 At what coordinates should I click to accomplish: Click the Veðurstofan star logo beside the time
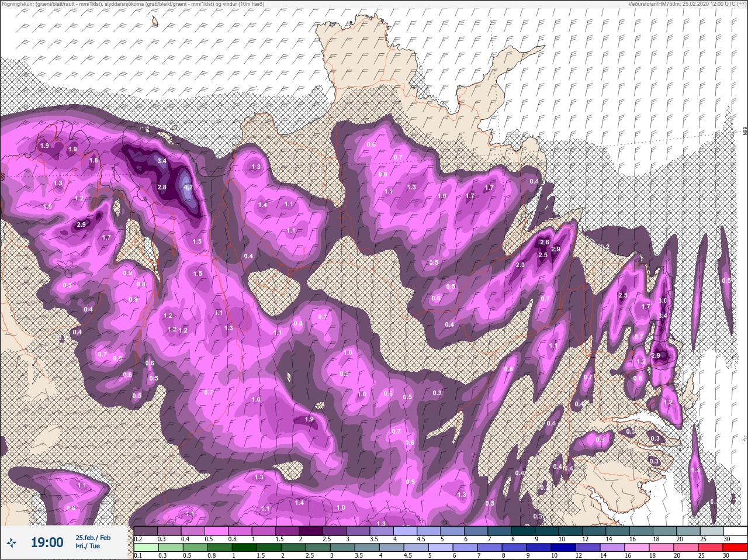pos(11,543)
